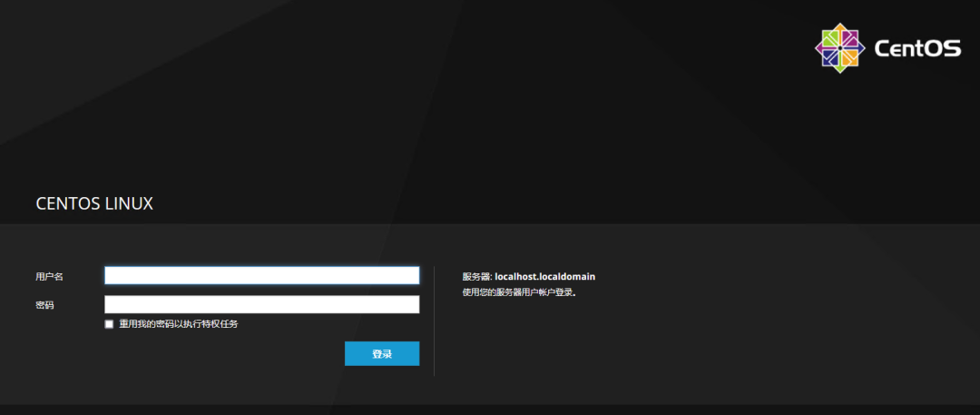This screenshot has height=415, width=980.
Task: Click the CENTOS LINUX heading text
Action: point(94,203)
